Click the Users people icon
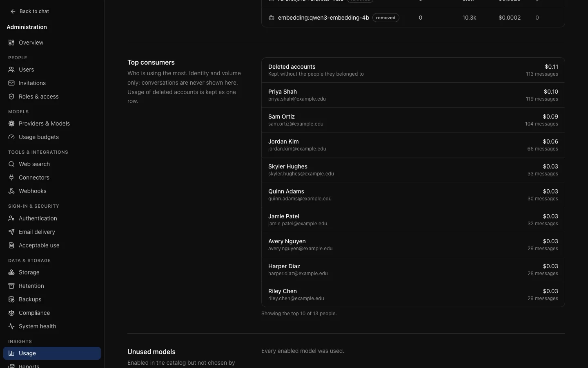 pos(11,70)
